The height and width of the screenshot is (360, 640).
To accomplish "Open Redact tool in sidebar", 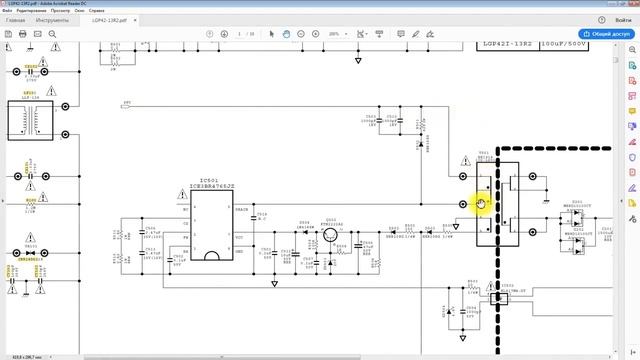I will coord(632,142).
